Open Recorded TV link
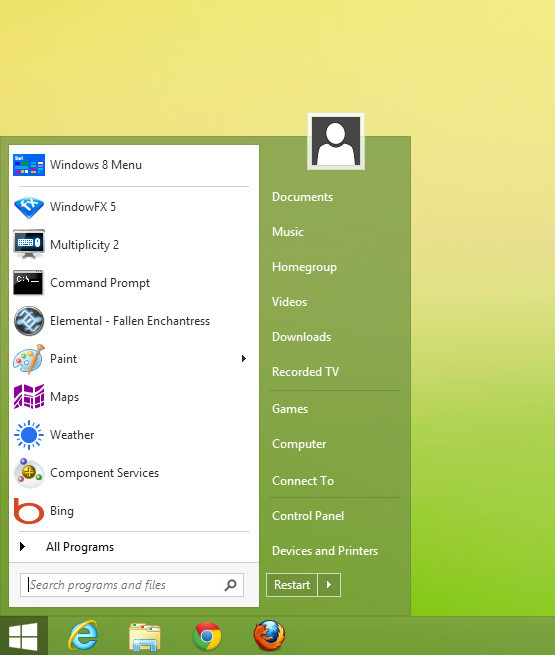This screenshot has width=555, height=655. [x=305, y=372]
